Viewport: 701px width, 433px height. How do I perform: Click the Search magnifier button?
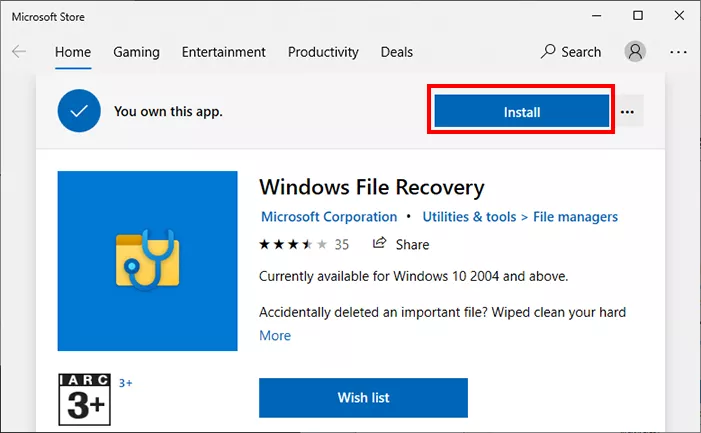pyautogui.click(x=571, y=52)
